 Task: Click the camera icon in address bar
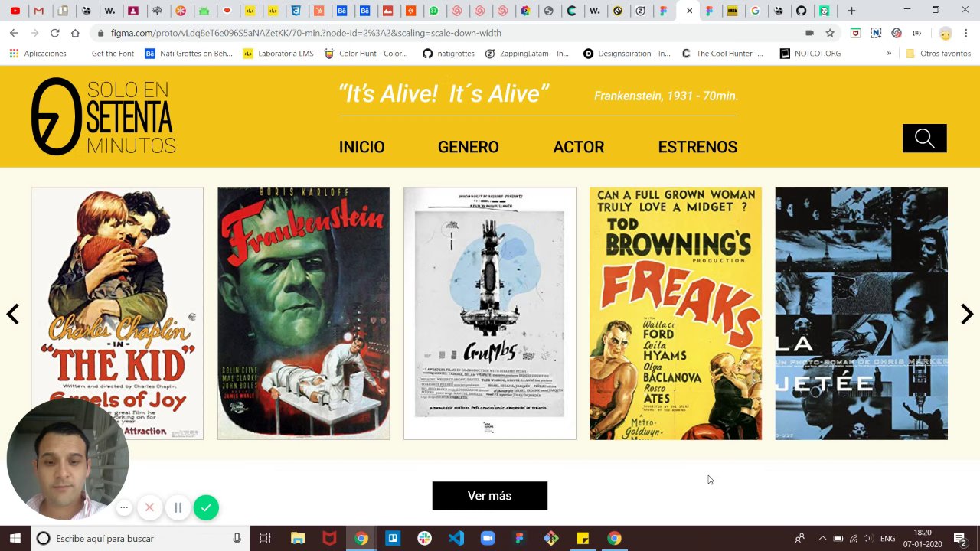(x=809, y=33)
